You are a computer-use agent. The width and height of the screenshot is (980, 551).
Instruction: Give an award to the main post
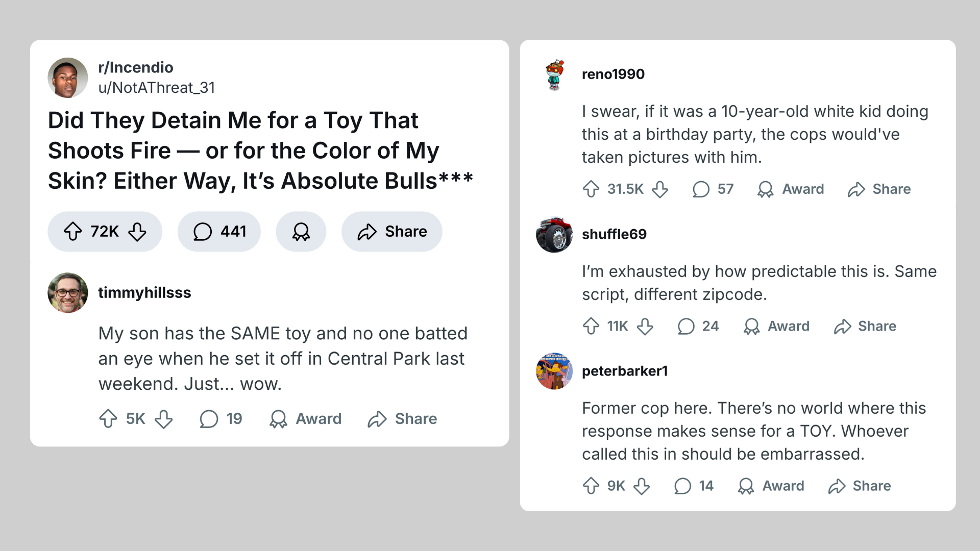pyautogui.click(x=301, y=232)
